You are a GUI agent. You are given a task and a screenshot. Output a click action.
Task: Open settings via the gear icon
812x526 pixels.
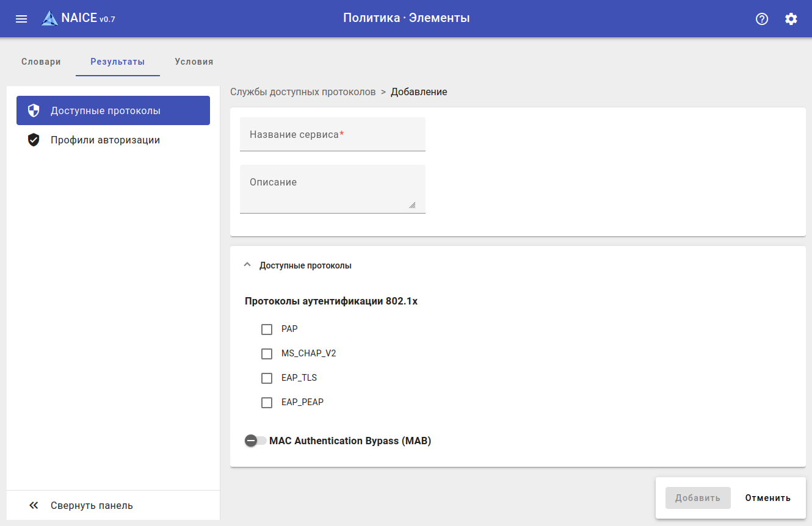791,19
